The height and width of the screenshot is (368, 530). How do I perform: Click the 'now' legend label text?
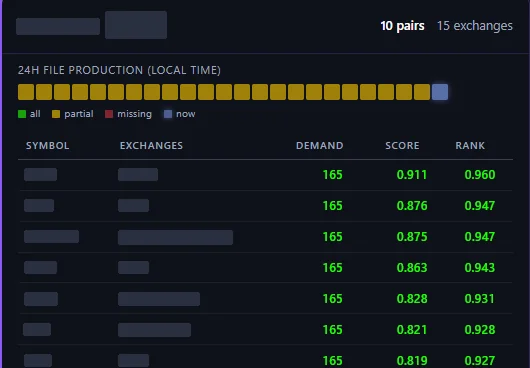point(186,114)
